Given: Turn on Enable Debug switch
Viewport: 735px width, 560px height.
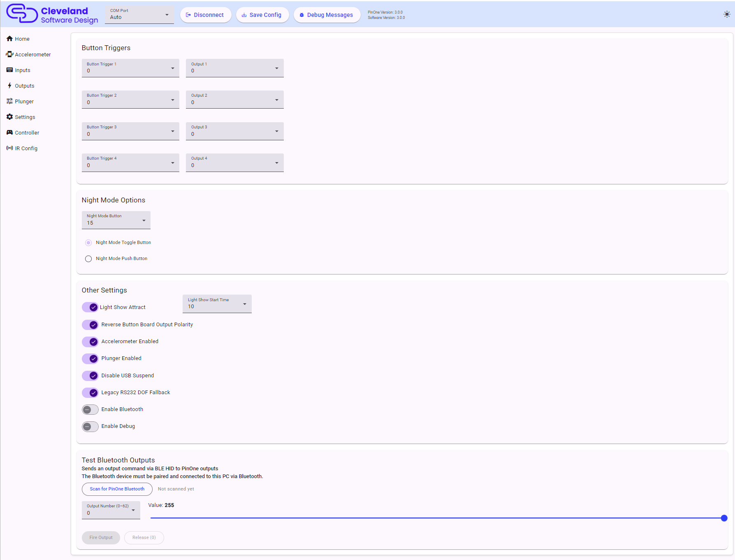Looking at the screenshot, I should (x=90, y=426).
